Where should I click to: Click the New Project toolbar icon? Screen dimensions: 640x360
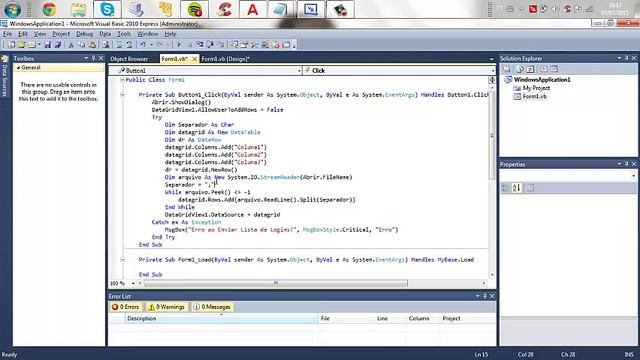[11, 45]
